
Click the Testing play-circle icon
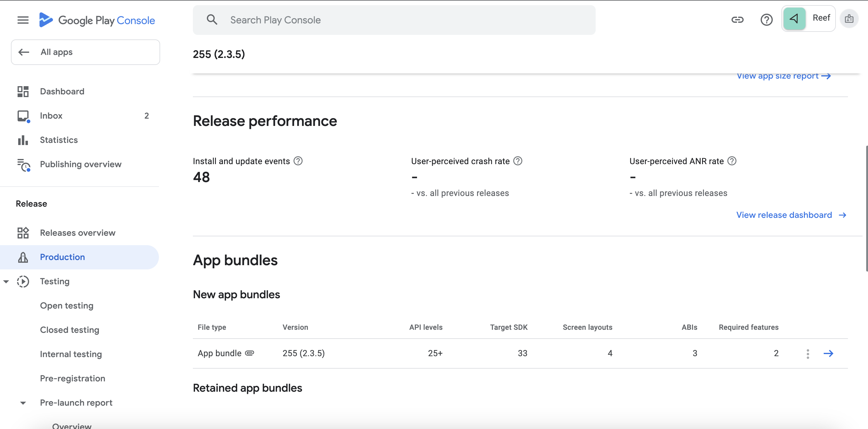23,281
